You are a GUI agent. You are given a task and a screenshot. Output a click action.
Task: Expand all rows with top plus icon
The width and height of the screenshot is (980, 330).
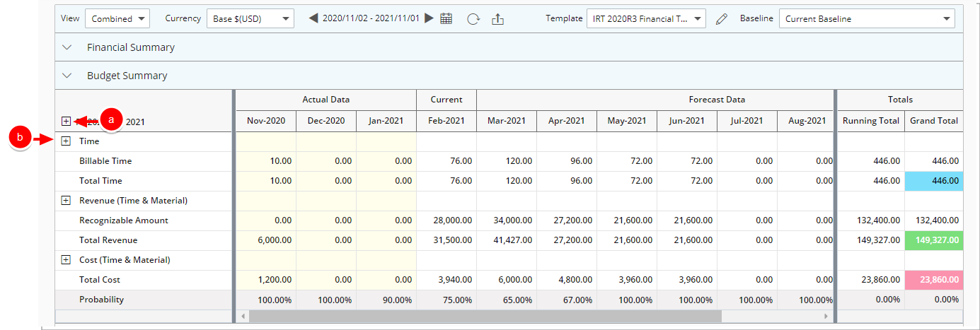click(66, 122)
